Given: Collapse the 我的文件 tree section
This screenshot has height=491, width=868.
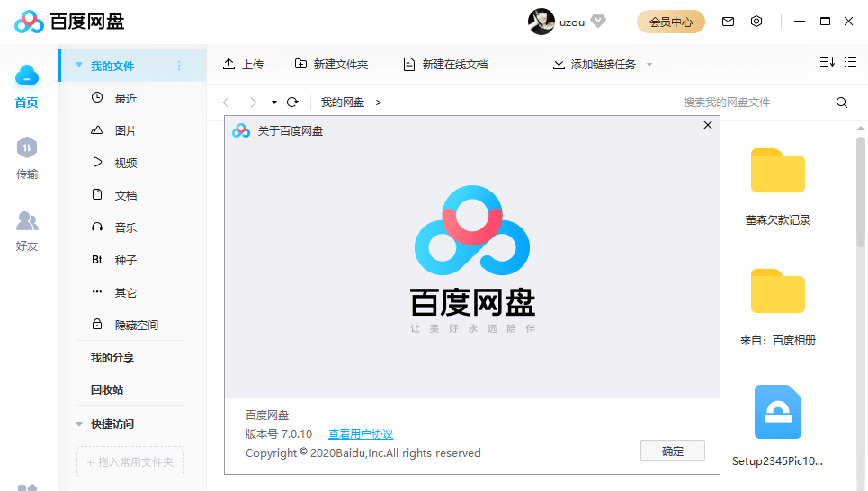Looking at the screenshot, I should coord(79,65).
